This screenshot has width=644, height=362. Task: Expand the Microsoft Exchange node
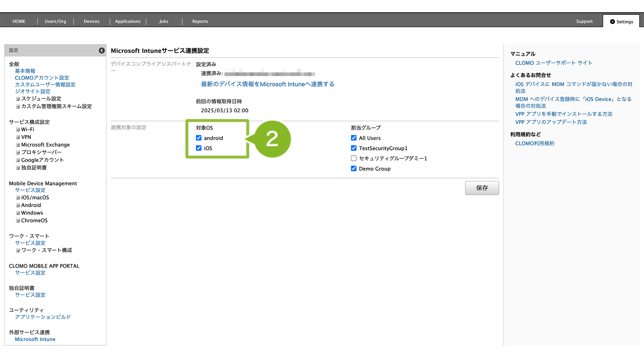tap(18, 145)
